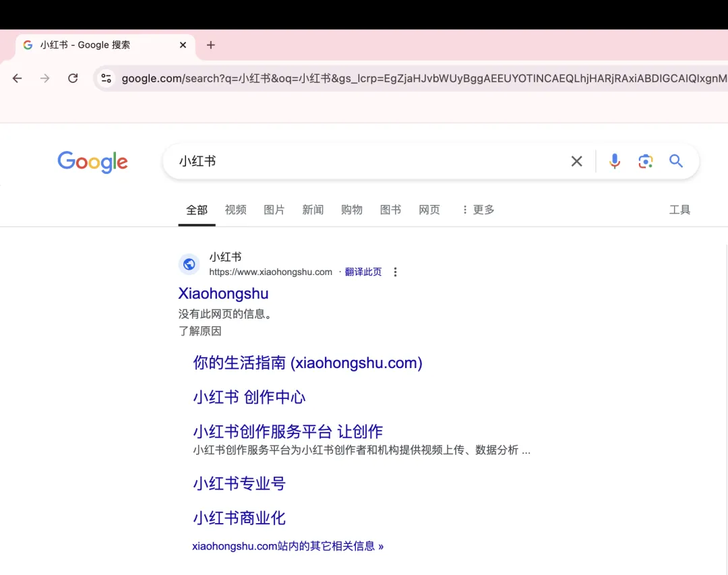Screen dimensions: 728x575
Task: Open 小红书创作服务平台 让创作 sitelink
Action: click(288, 431)
